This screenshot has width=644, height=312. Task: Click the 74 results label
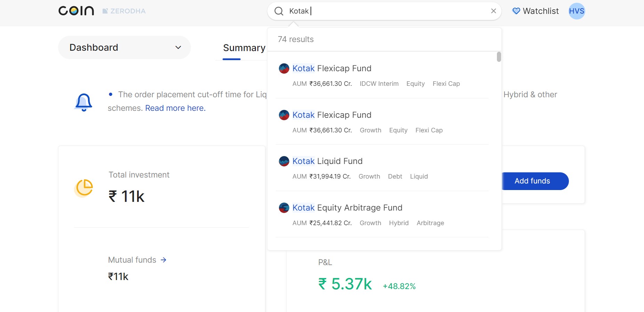click(x=296, y=39)
